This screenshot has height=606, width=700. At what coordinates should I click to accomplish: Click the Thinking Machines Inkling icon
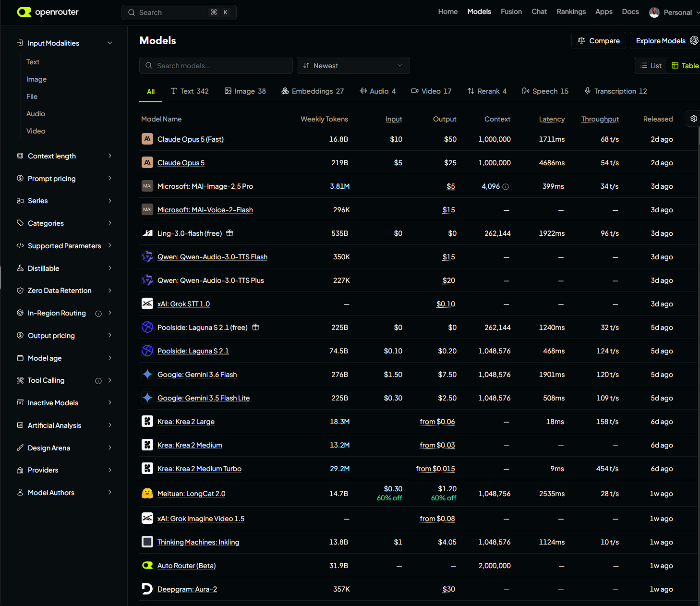point(147,542)
